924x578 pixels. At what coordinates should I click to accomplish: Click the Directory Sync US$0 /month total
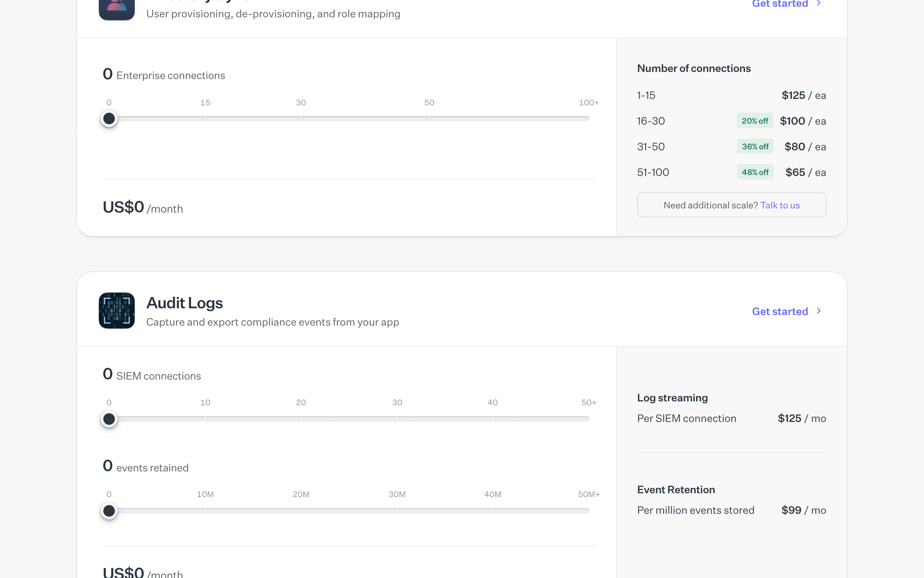point(143,207)
